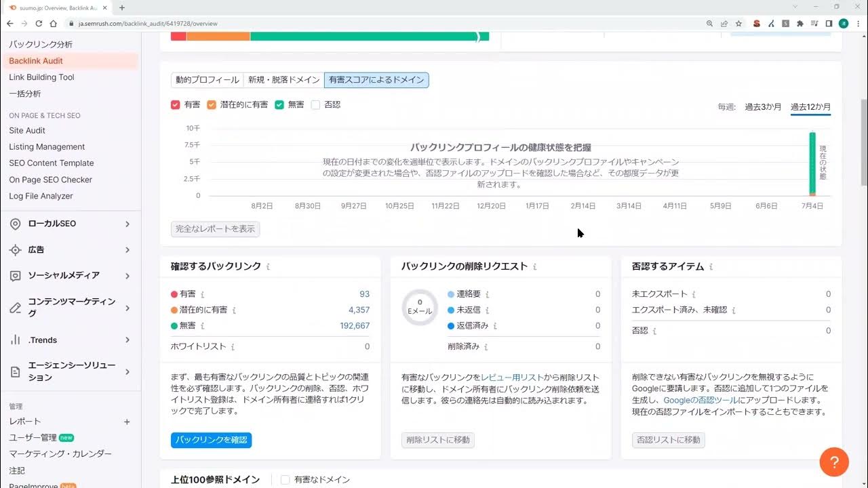Open the Extensions puzzle piece icon
Image resolution: width=868 pixels, height=488 pixels.
click(x=800, y=23)
